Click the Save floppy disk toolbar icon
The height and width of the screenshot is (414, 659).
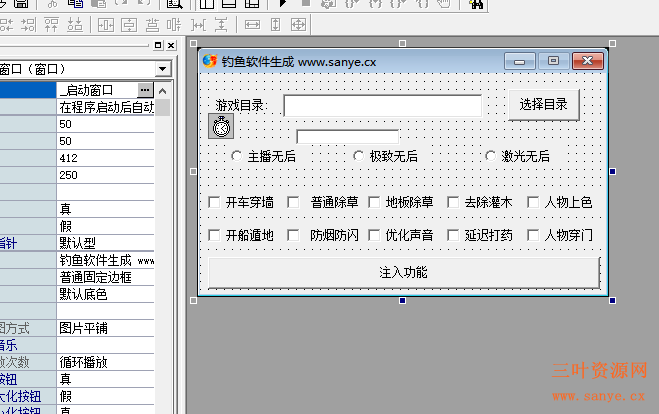[21, 4]
